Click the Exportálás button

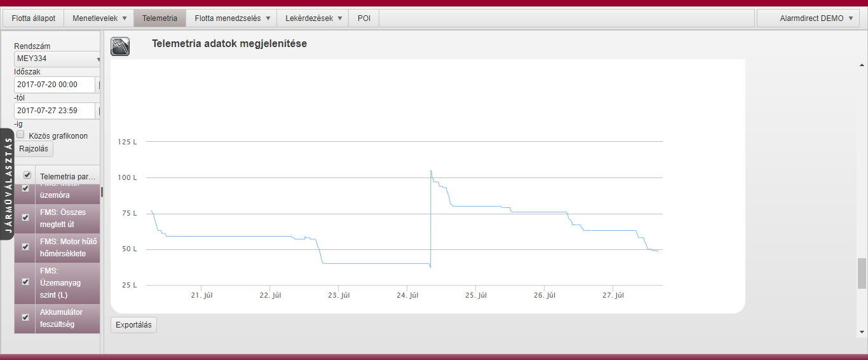coord(133,325)
